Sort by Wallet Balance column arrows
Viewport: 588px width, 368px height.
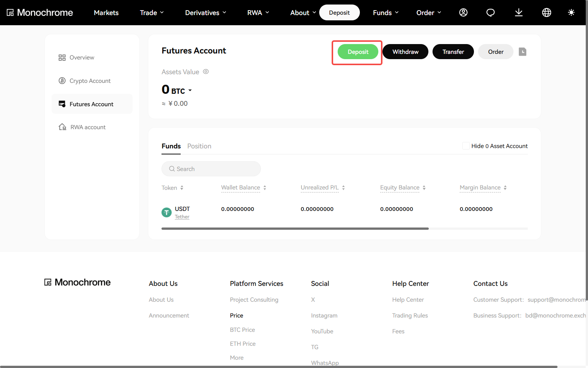click(265, 188)
